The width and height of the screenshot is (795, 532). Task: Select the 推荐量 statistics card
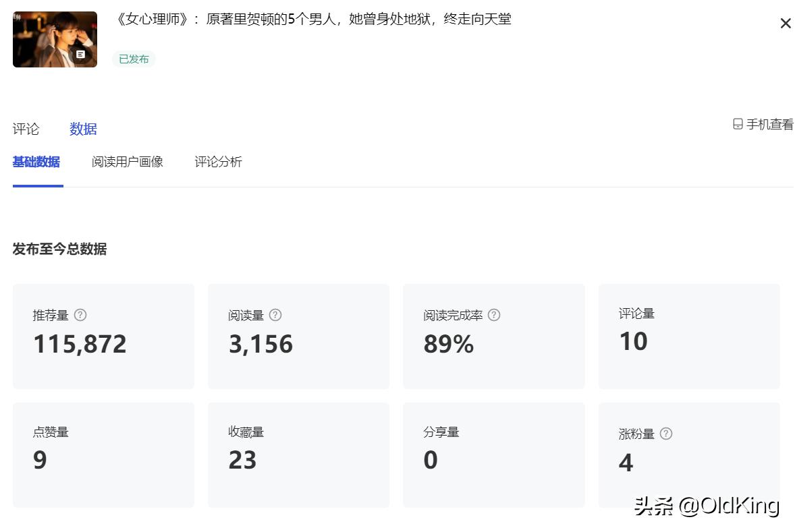[x=103, y=336]
